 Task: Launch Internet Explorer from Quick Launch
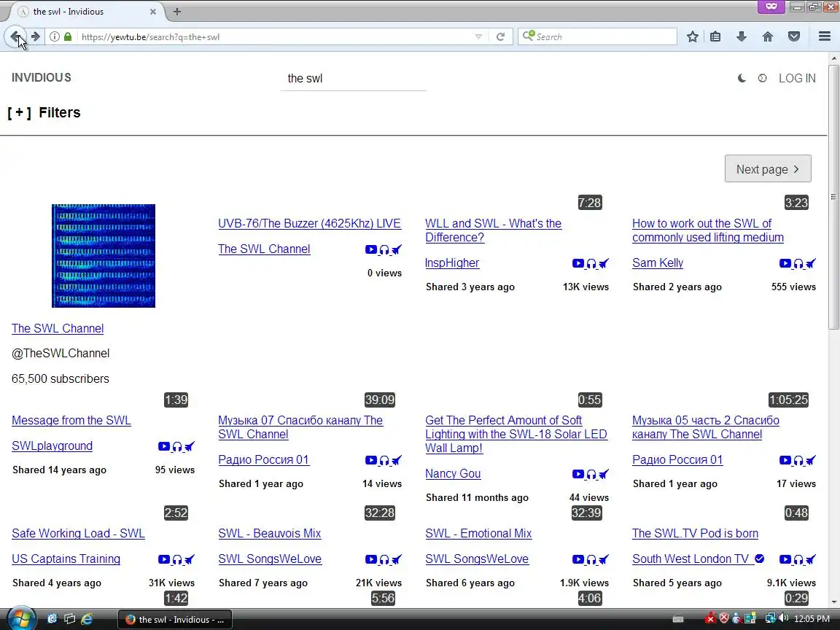point(86,619)
